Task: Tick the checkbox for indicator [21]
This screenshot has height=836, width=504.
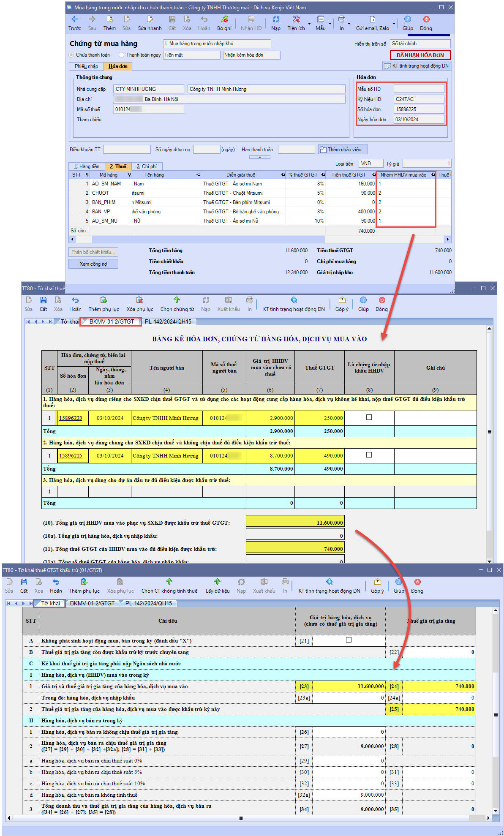Action: (349, 640)
